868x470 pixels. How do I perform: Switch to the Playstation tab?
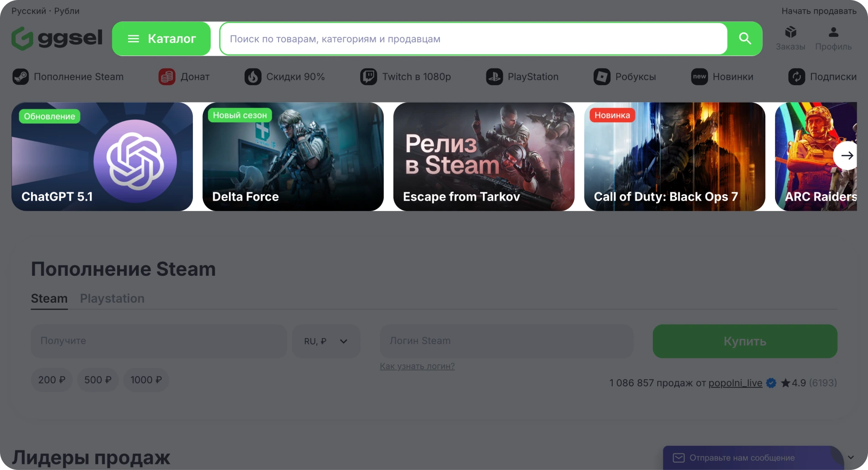[x=112, y=298]
